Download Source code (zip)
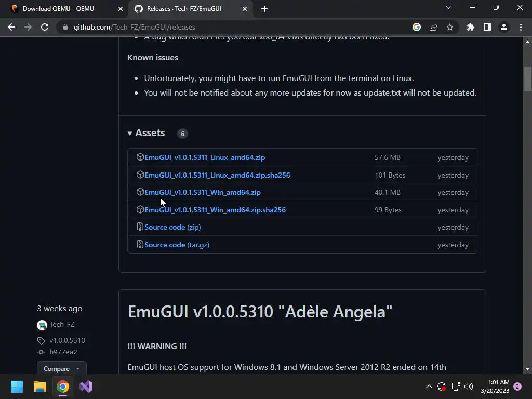The height and width of the screenshot is (399, 532). pos(172,228)
